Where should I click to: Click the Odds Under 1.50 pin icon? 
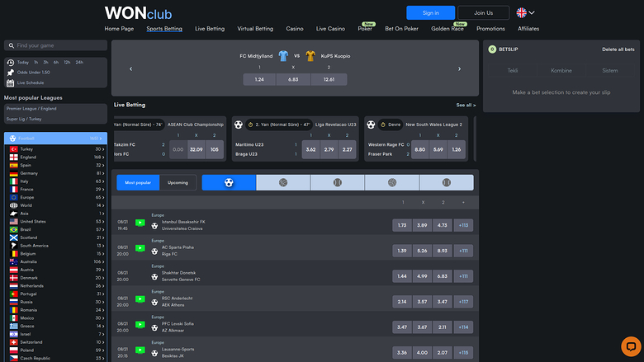11,73
